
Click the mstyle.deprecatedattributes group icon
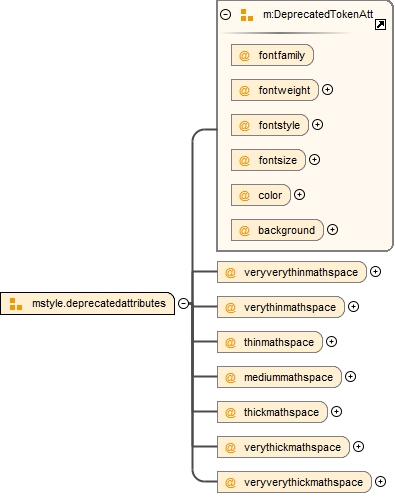coord(16,304)
